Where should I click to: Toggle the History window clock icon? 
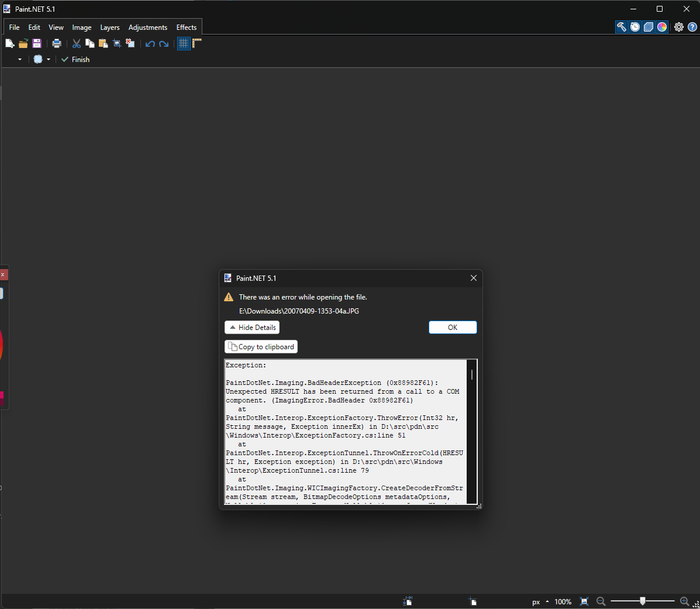pyautogui.click(x=635, y=27)
